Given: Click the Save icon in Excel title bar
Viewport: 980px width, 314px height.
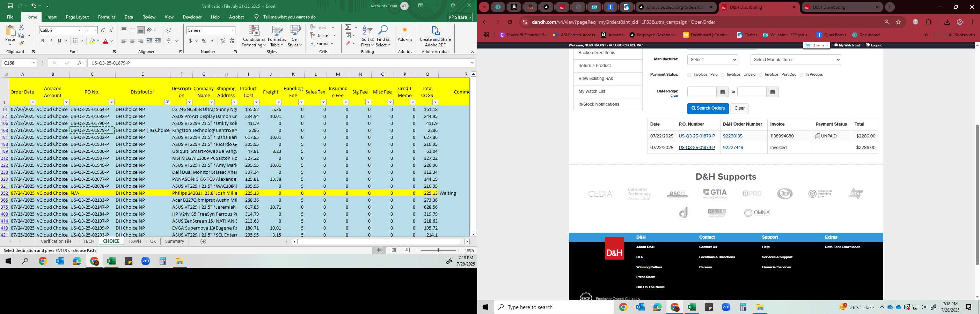Looking at the screenshot, I should click(10, 6).
